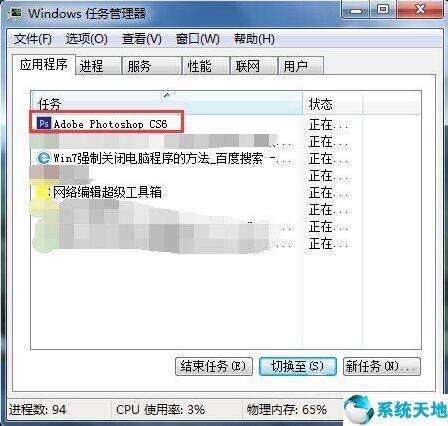Click the 结束任务(E) button
The height and width of the screenshot is (426, 448).
point(214,367)
